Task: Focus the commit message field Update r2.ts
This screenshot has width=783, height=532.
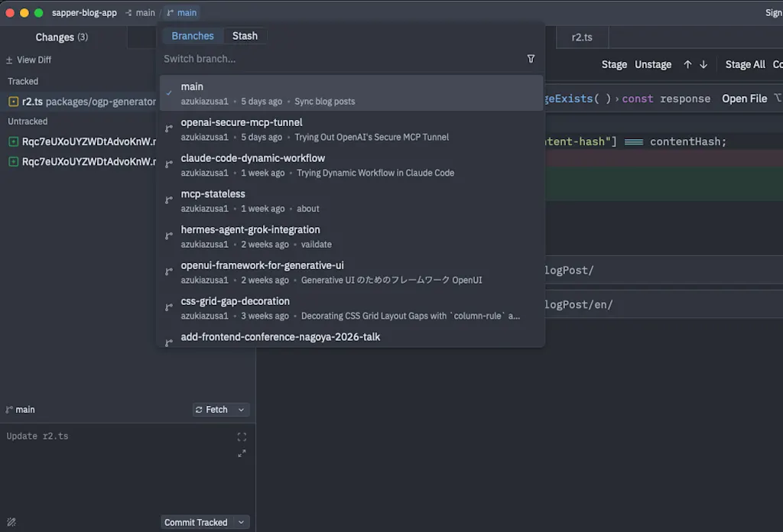Action: coord(117,436)
